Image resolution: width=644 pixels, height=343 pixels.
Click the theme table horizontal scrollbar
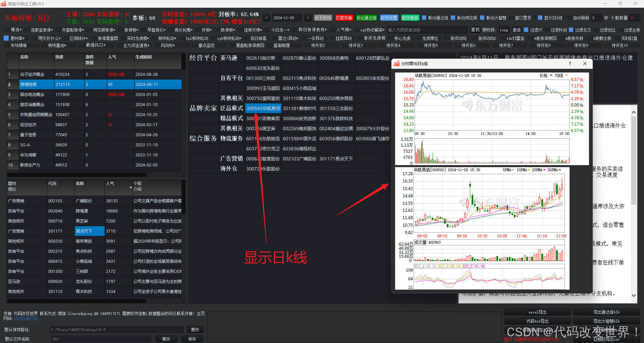click(x=76, y=175)
